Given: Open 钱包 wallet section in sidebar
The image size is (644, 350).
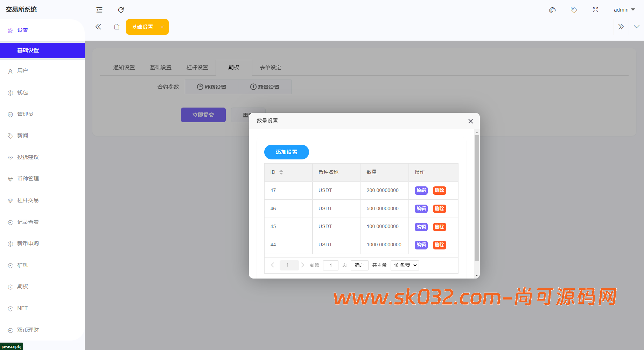Looking at the screenshot, I should [x=22, y=92].
